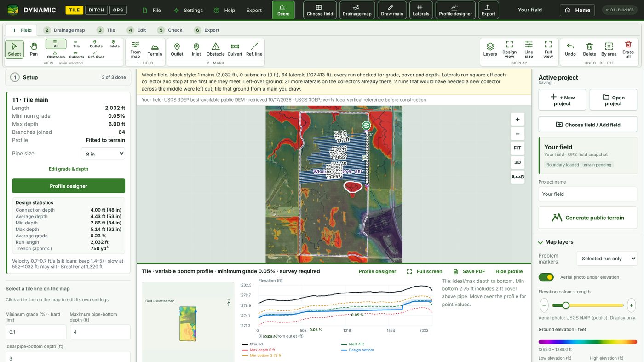The height and width of the screenshot is (362, 644).
Task: Click Erase all red trash
Action: tap(628, 49)
